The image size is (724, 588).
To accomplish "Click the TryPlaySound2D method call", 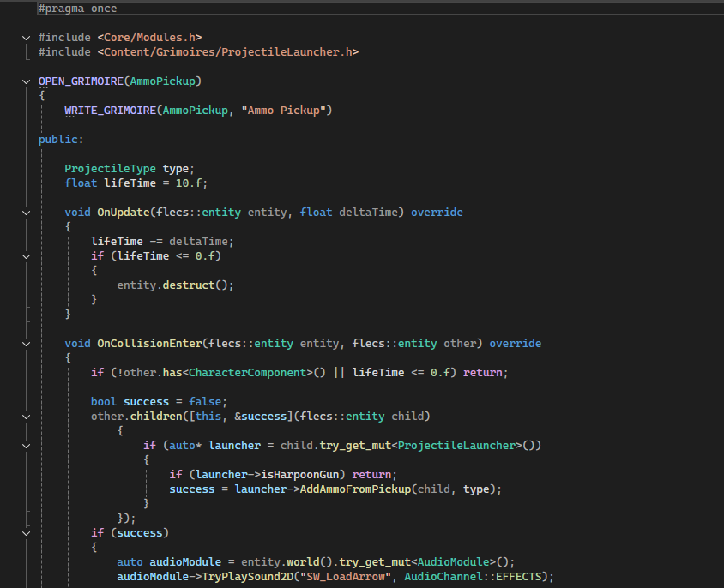I will coord(246,576).
